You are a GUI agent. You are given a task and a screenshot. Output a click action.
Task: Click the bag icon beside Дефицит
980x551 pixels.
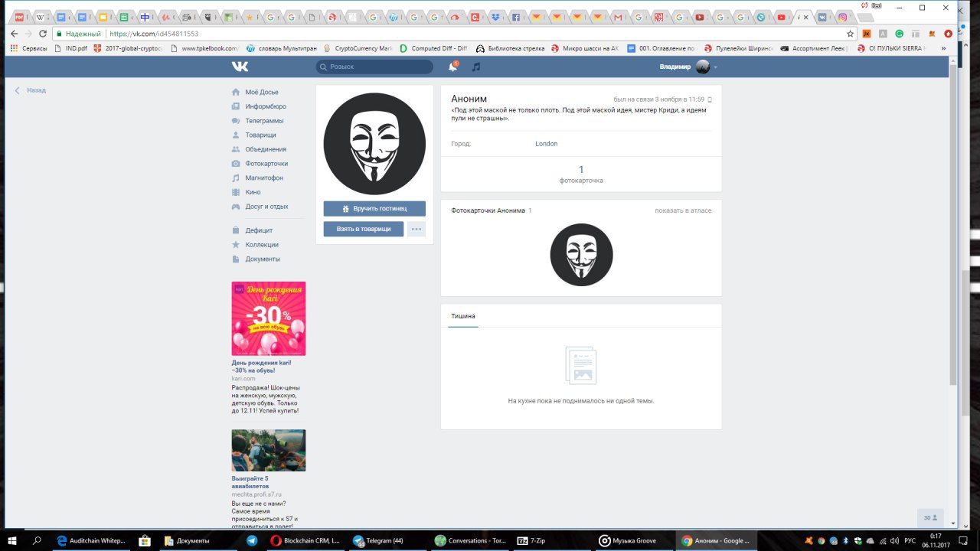[237, 230]
